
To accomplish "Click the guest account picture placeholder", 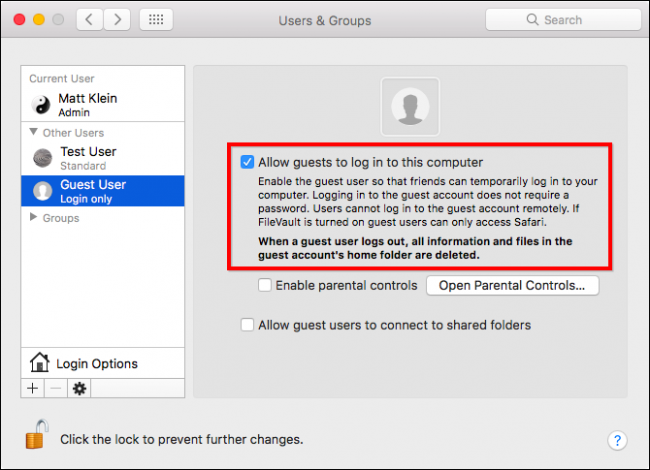I will tap(410, 107).
